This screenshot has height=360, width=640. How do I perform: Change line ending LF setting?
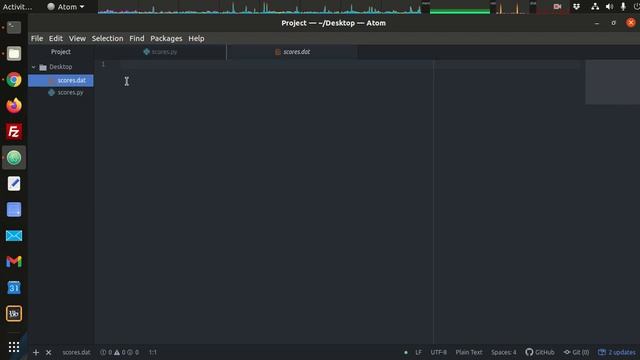click(418, 352)
